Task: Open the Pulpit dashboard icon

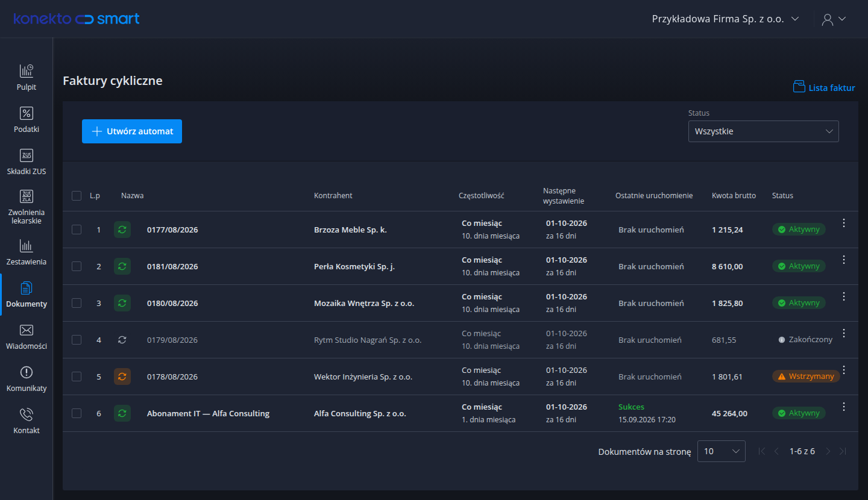Action: (x=27, y=71)
